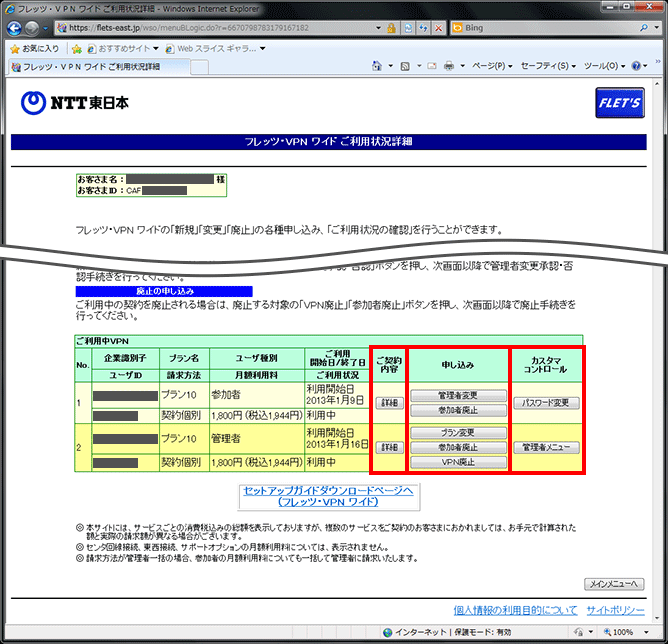Select the フレッツ・VPN ワイド browser tab
668x644 pixels.
(98, 67)
